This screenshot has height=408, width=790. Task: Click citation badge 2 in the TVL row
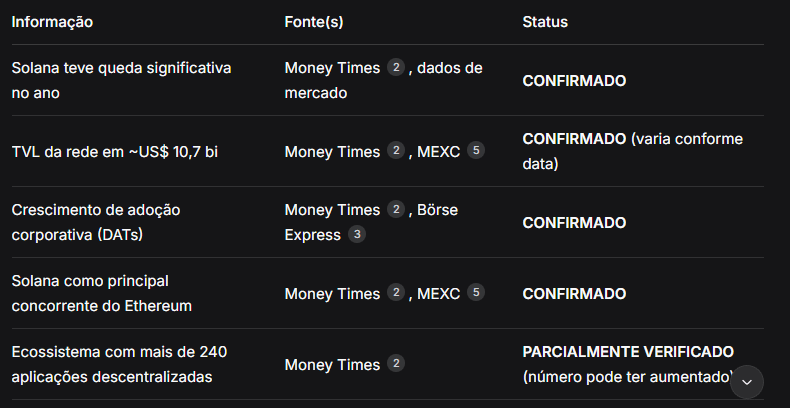click(397, 151)
